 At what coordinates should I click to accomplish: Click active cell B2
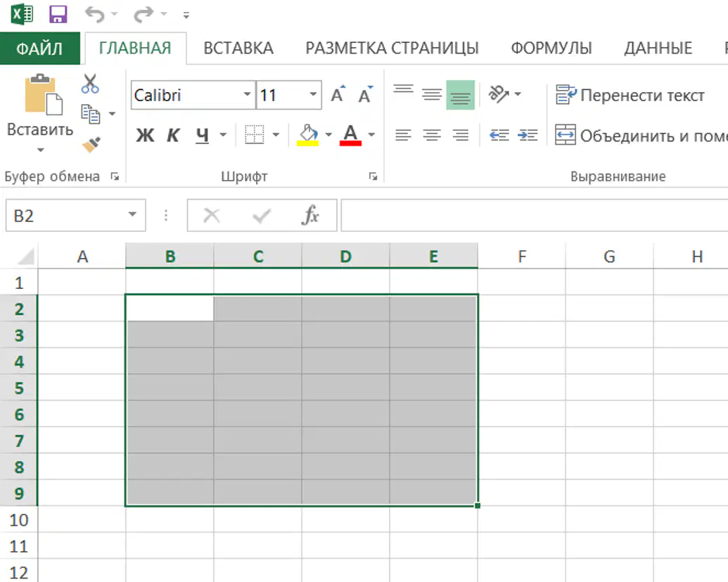click(x=170, y=308)
